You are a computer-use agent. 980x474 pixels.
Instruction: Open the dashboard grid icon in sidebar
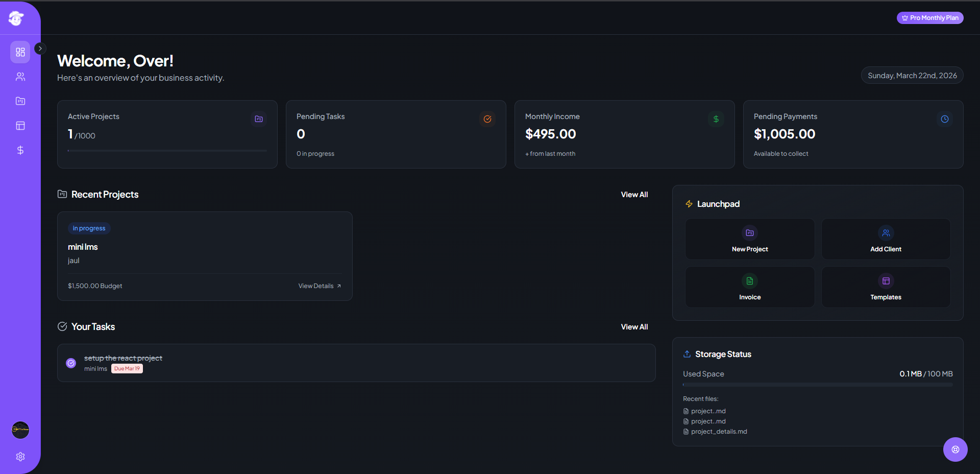[20, 52]
